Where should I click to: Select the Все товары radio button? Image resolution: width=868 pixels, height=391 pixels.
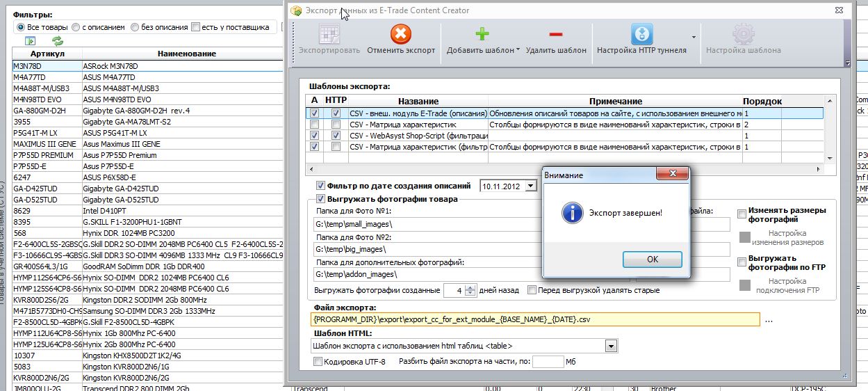point(21,27)
